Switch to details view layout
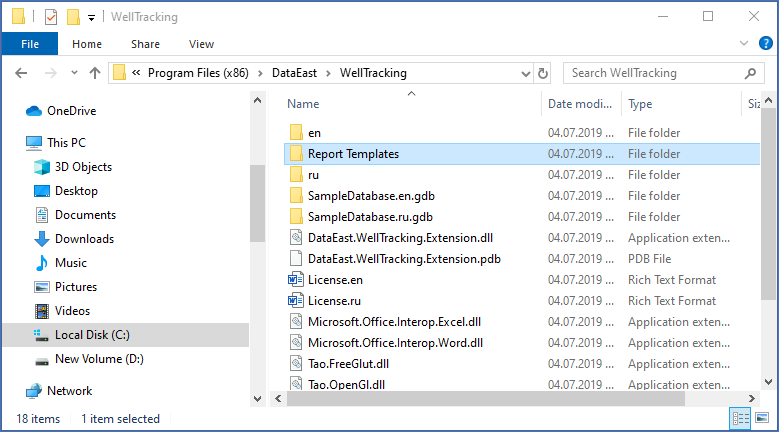779x432 pixels. tap(741, 419)
